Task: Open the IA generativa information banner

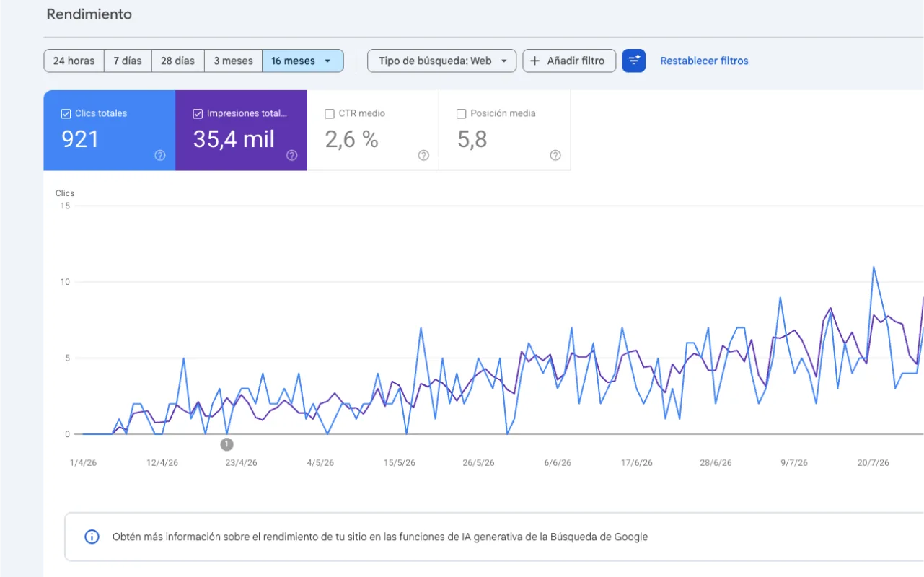Action: 494,537
